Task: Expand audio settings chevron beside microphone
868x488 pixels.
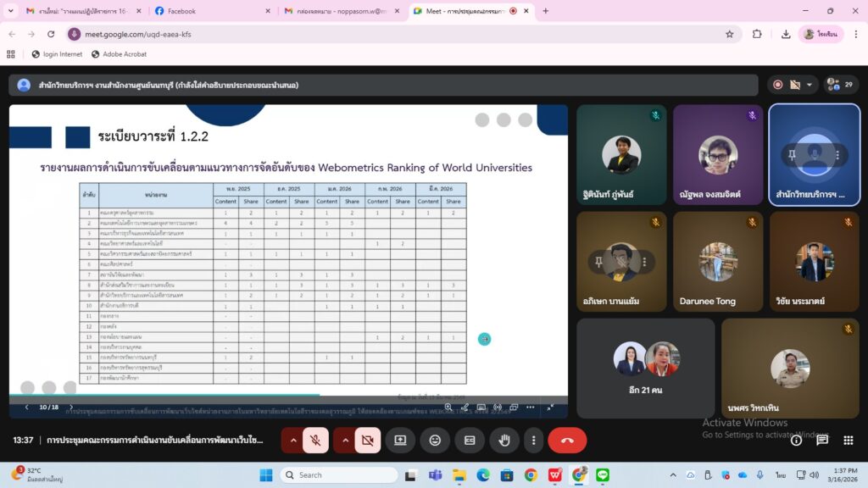Action: click(x=293, y=441)
